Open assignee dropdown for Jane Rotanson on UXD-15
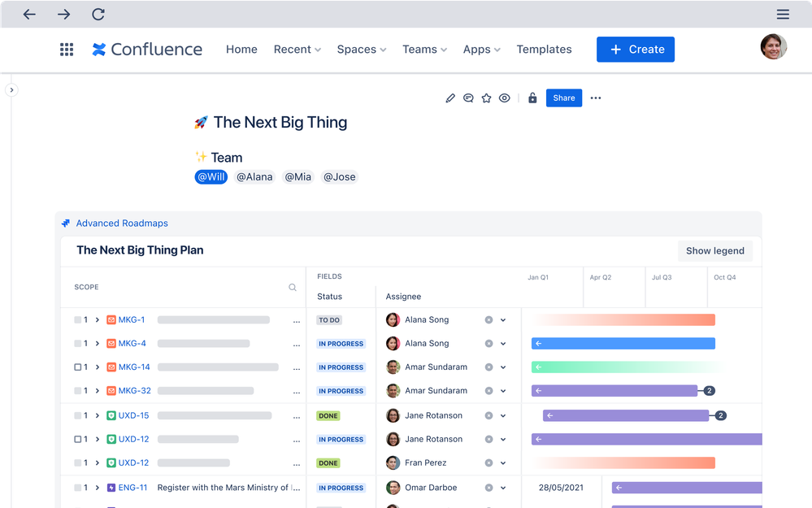 tap(503, 416)
